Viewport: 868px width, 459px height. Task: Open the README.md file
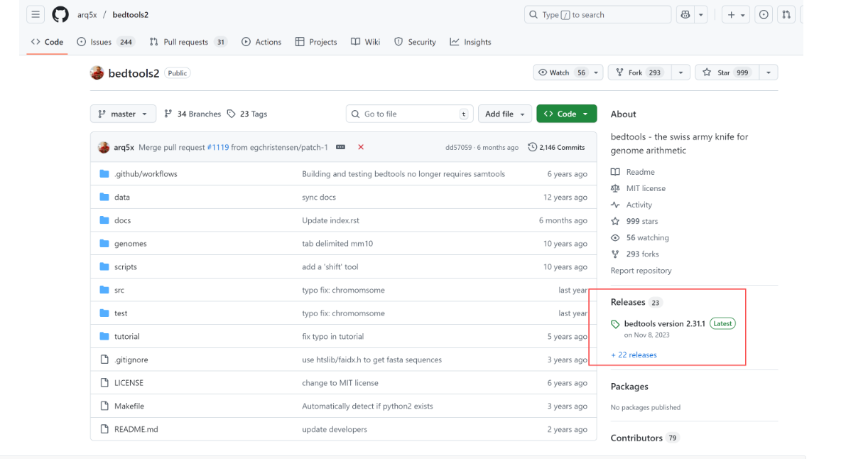click(136, 429)
